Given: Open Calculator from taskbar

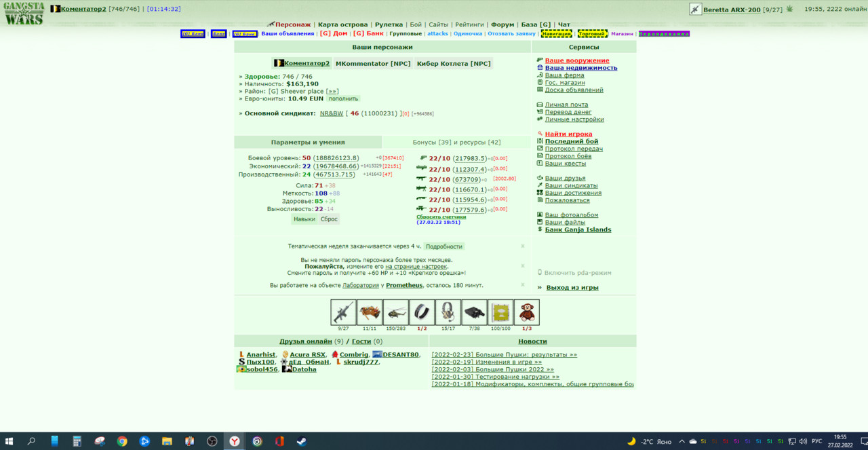Looking at the screenshot, I should pyautogui.click(x=77, y=441).
